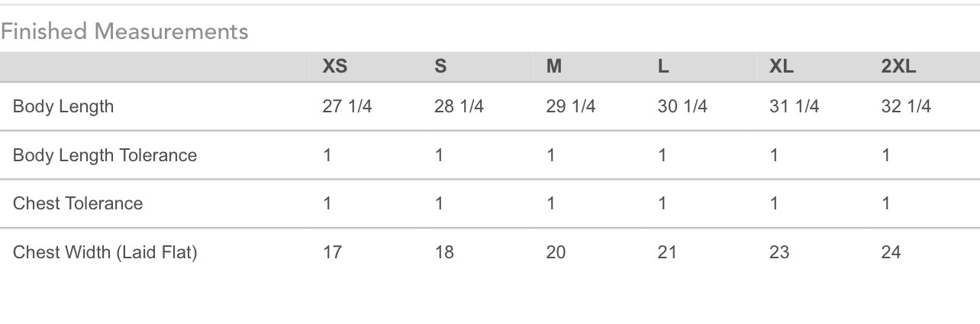
Task: Click the Chest Tolerance row label
Action: click(x=78, y=203)
